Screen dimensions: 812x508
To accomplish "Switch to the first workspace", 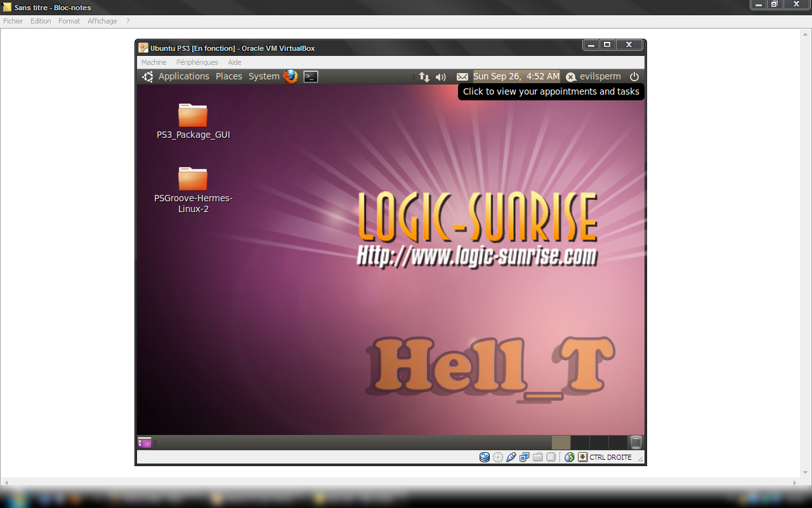I will 561,443.
